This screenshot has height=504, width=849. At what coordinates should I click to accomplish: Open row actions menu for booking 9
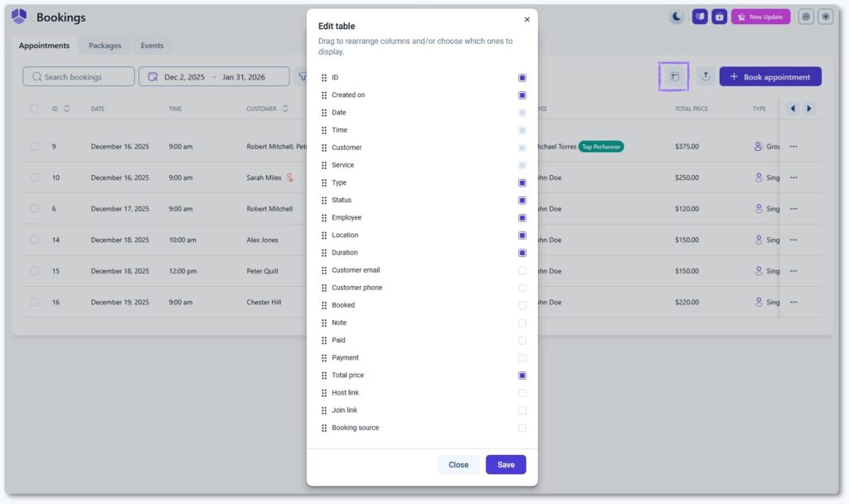point(793,147)
